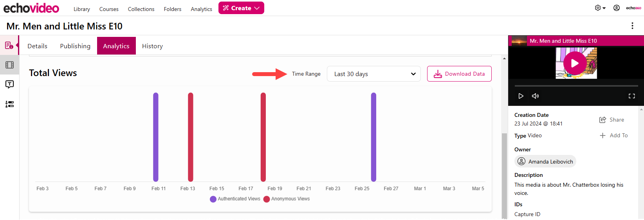The height and width of the screenshot is (220, 644).
Task: Click the Share icon
Action: 603,120
